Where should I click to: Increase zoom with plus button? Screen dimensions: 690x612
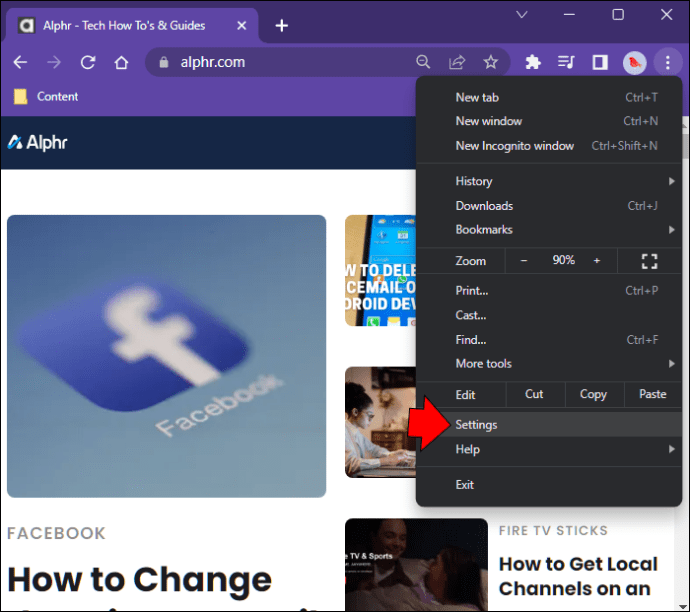597,260
